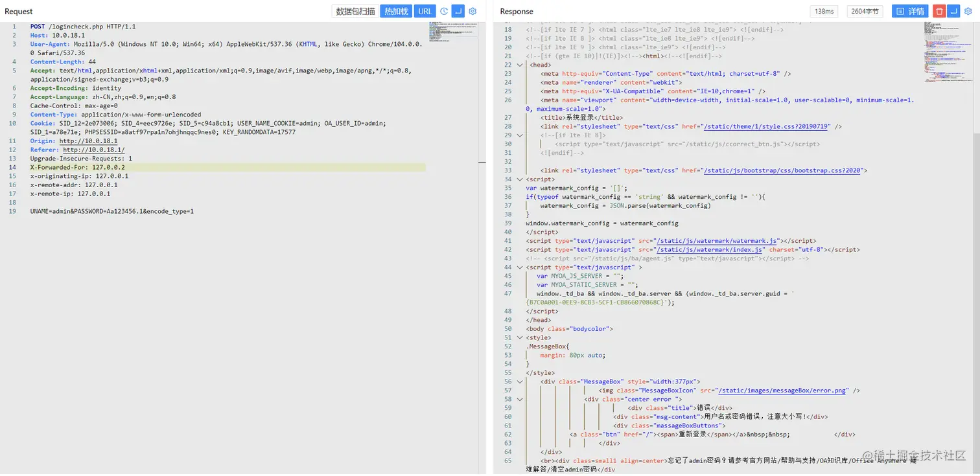Viewport: 980px width, 476px height.
Task: Click the Content-Length: 44 header
Action: pos(63,62)
